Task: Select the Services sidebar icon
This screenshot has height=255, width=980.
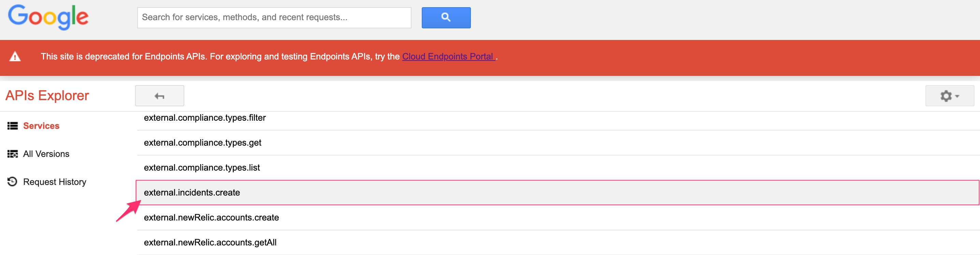Action: 13,125
